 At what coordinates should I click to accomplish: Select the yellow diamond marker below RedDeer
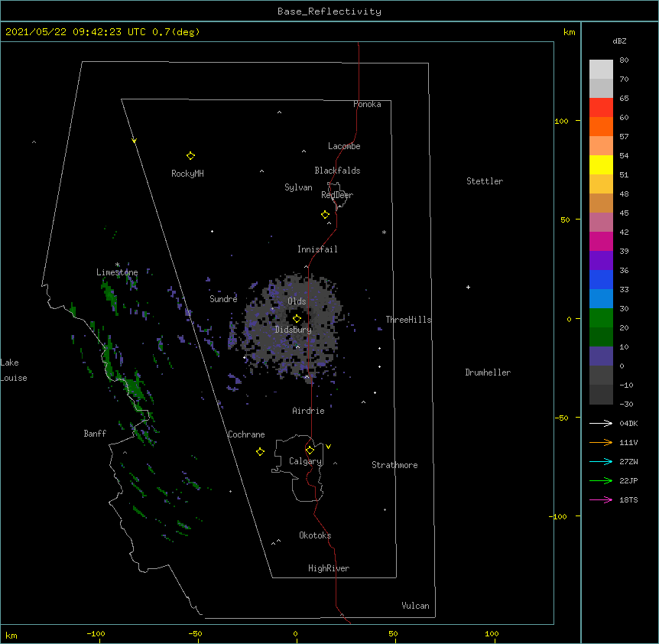click(x=325, y=215)
